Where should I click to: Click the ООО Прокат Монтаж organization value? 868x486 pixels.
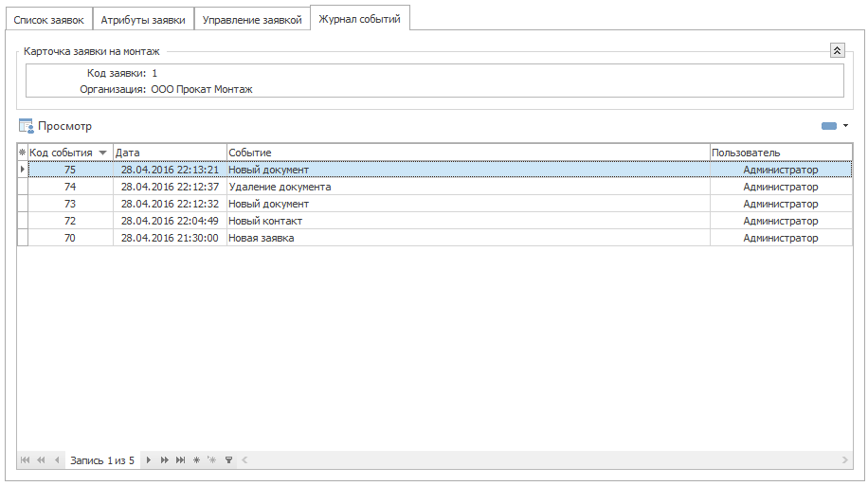click(x=202, y=89)
